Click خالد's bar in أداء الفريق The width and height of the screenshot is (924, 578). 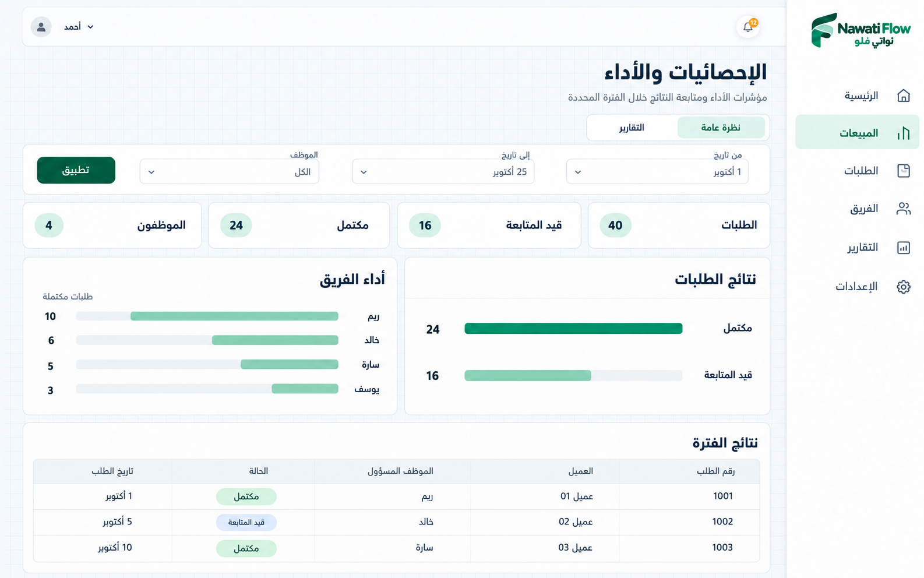(207, 340)
